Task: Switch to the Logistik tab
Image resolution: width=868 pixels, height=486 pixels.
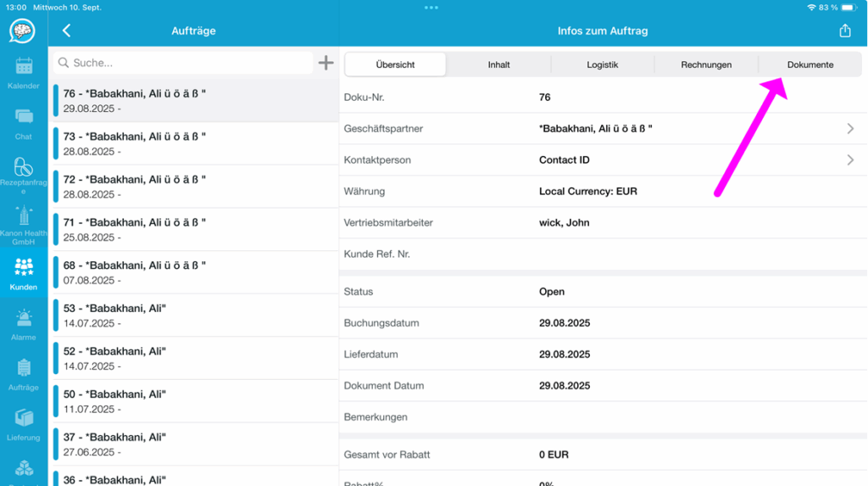Action: [603, 64]
